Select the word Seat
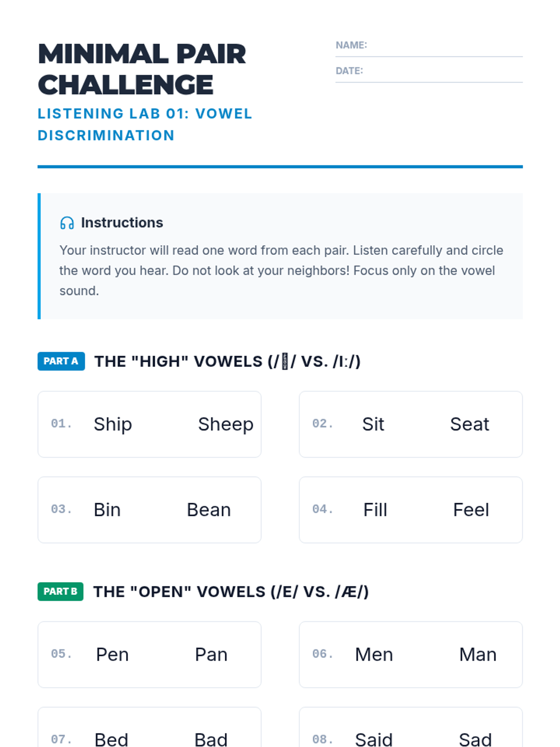 tap(469, 424)
